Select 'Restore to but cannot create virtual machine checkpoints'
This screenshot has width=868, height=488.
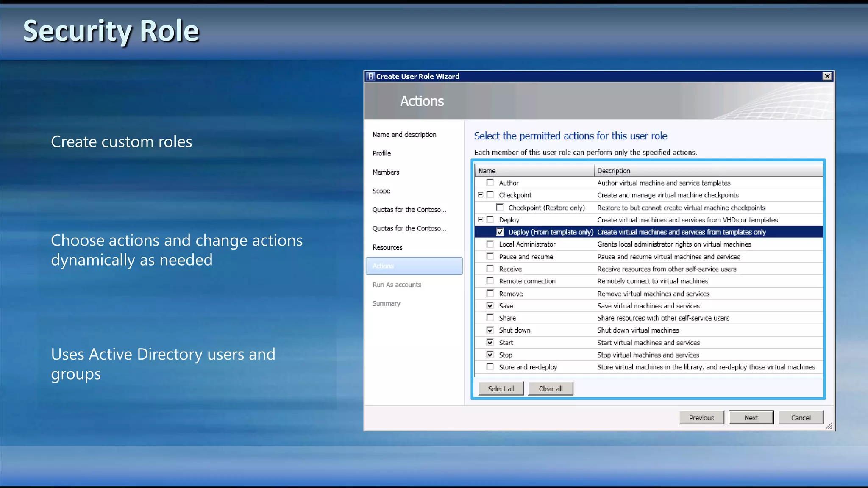(x=681, y=208)
